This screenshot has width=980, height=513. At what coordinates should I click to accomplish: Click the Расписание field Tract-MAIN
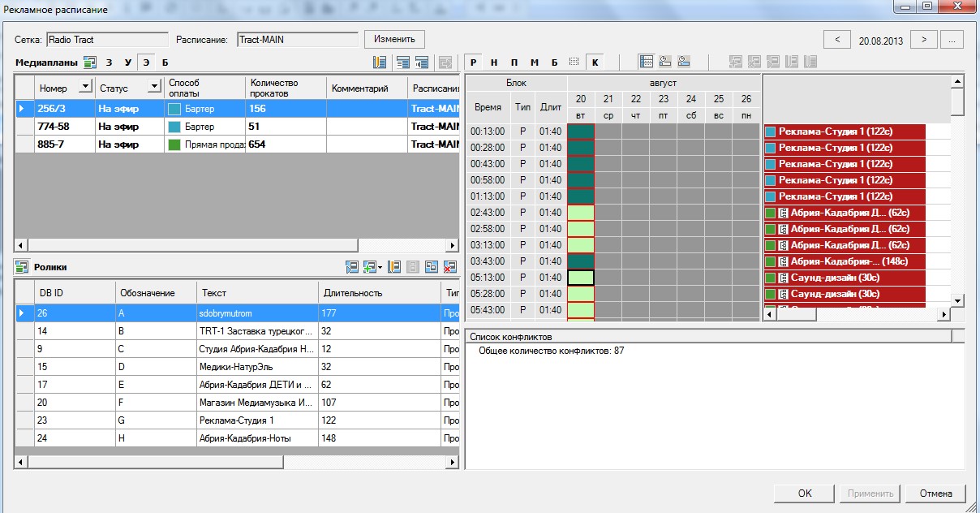297,39
